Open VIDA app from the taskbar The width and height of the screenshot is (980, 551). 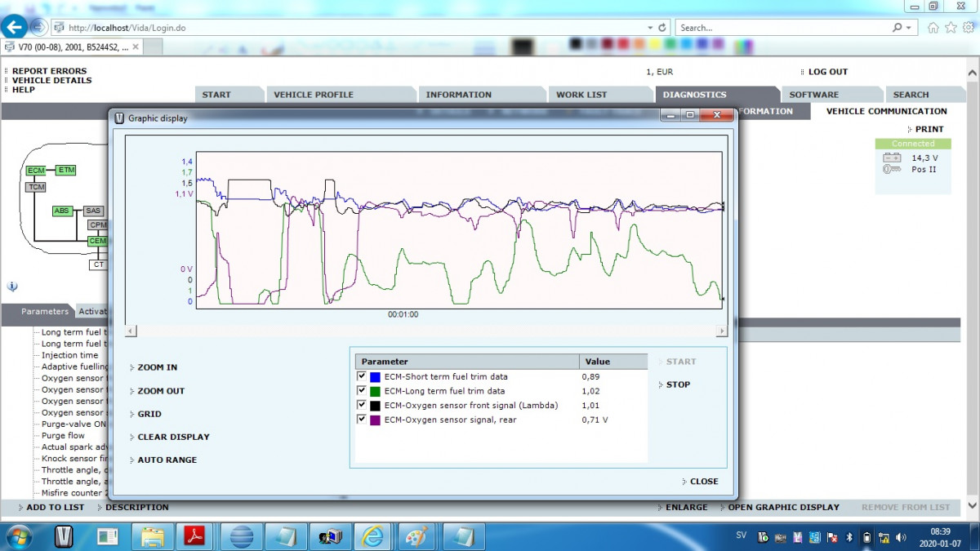point(64,536)
